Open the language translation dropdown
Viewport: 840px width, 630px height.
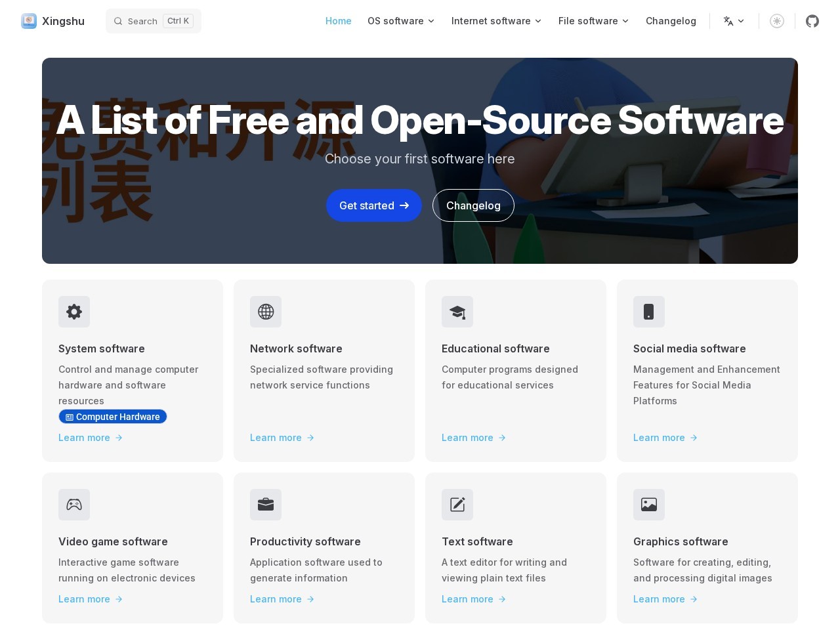point(734,21)
